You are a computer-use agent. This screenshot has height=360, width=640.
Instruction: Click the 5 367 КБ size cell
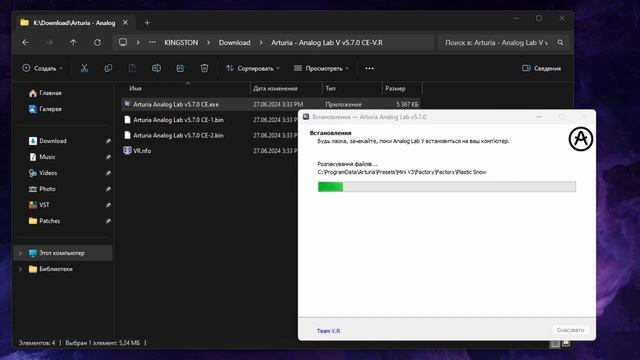click(x=407, y=104)
